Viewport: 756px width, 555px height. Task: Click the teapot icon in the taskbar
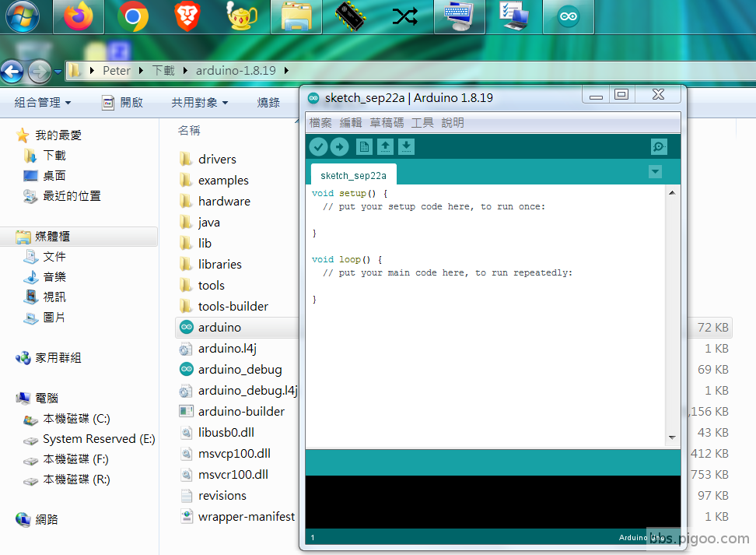(242, 17)
